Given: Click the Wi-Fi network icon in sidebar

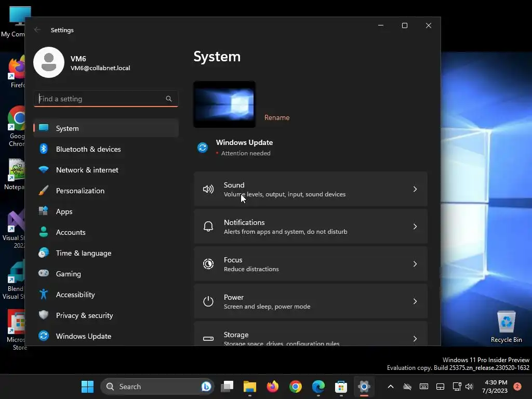Looking at the screenshot, I should (x=44, y=169).
